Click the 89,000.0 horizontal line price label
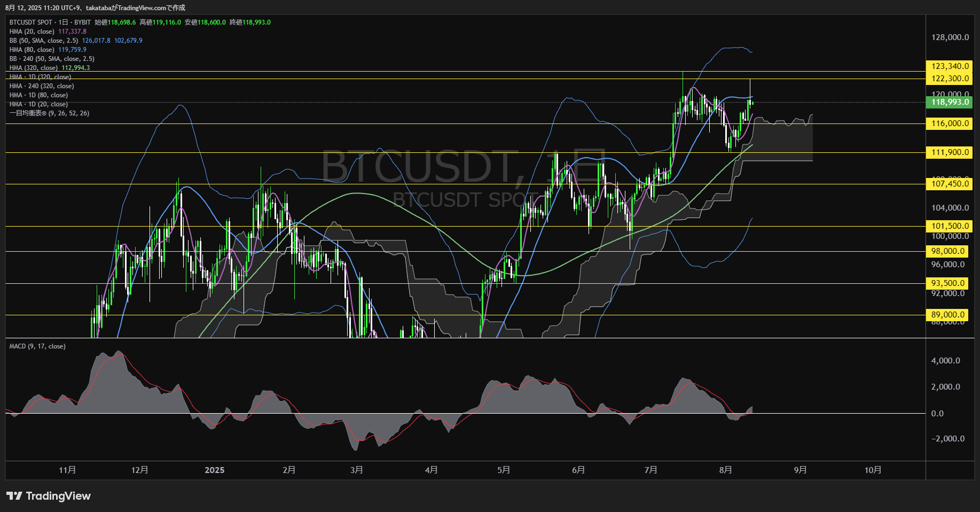The image size is (980, 512). pos(948,315)
